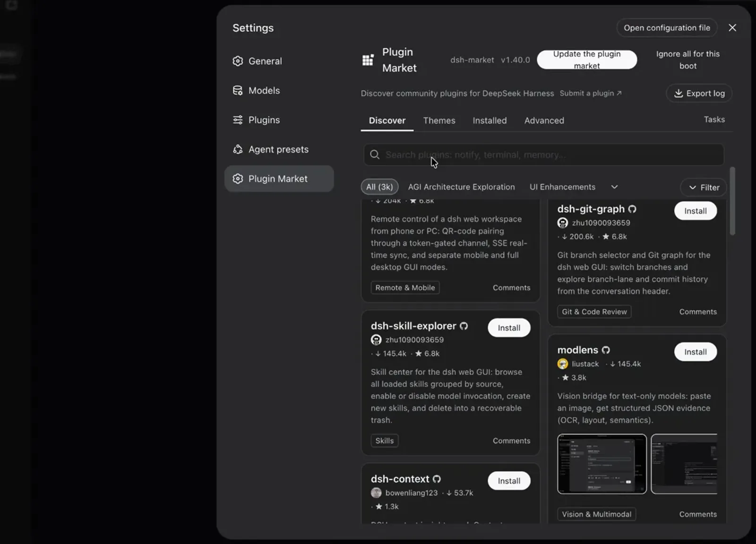Click the Plugin Market sidebar gear icon
The width and height of the screenshot is (756, 544).
(238, 178)
